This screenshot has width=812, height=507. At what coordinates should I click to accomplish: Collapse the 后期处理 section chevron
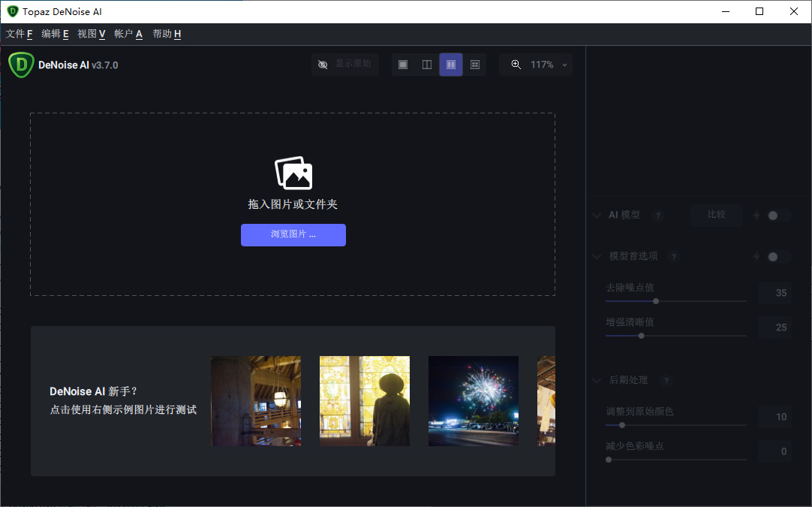click(x=597, y=381)
